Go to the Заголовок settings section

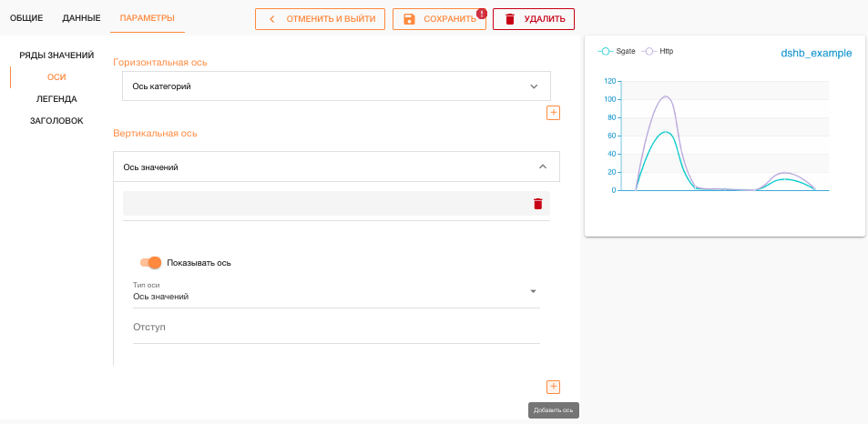pyautogui.click(x=56, y=120)
